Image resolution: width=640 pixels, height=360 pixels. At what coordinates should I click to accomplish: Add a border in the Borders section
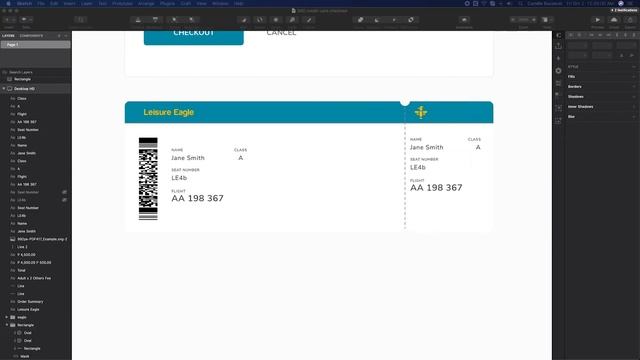pyautogui.click(x=634, y=87)
